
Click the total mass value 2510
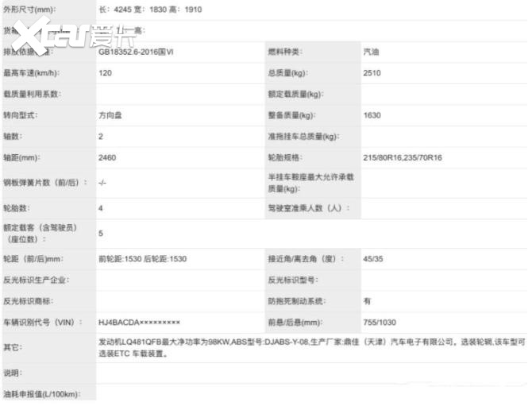372,72
